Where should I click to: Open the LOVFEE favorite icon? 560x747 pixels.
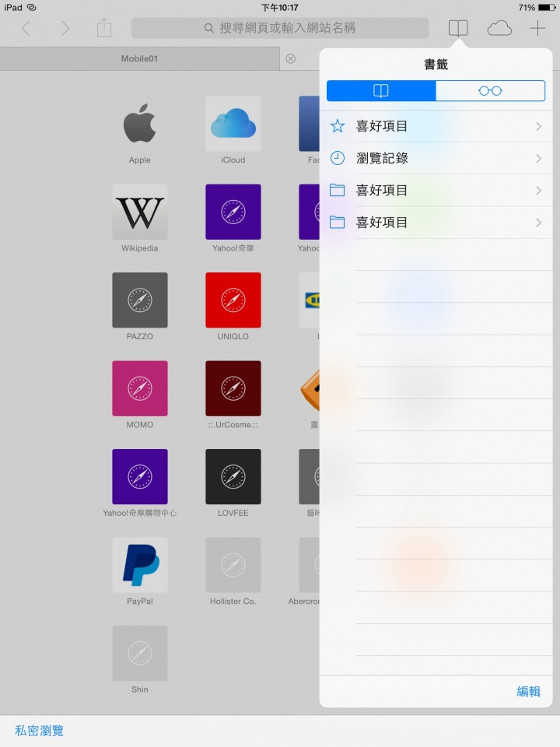coord(233,476)
